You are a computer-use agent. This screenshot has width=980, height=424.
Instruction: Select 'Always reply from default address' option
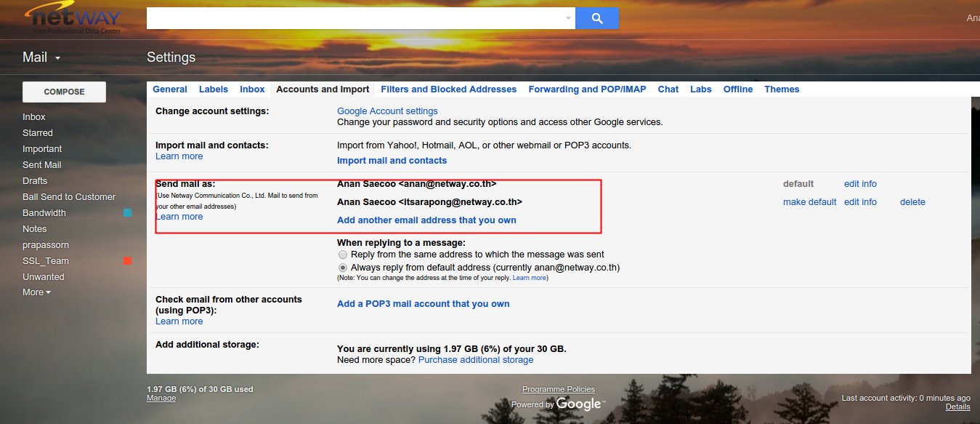coord(343,268)
